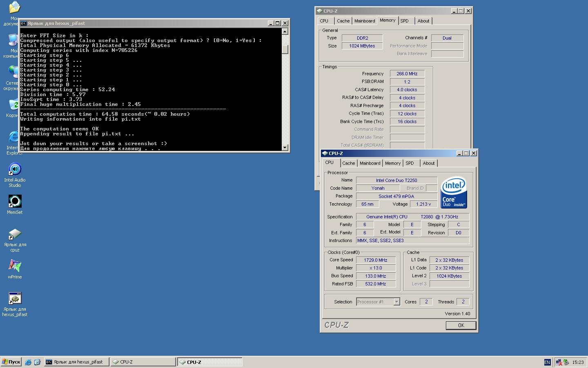Click OK button in CPU-Z window

point(461,325)
